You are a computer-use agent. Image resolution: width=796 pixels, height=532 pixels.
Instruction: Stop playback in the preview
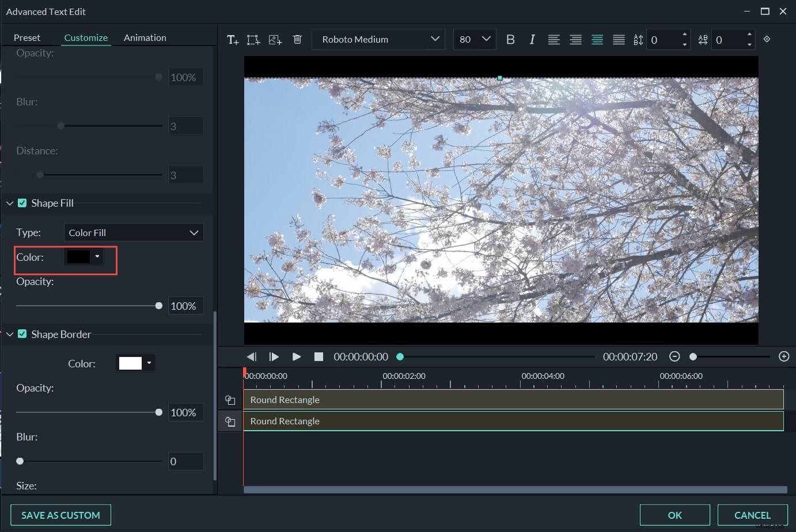click(x=319, y=356)
